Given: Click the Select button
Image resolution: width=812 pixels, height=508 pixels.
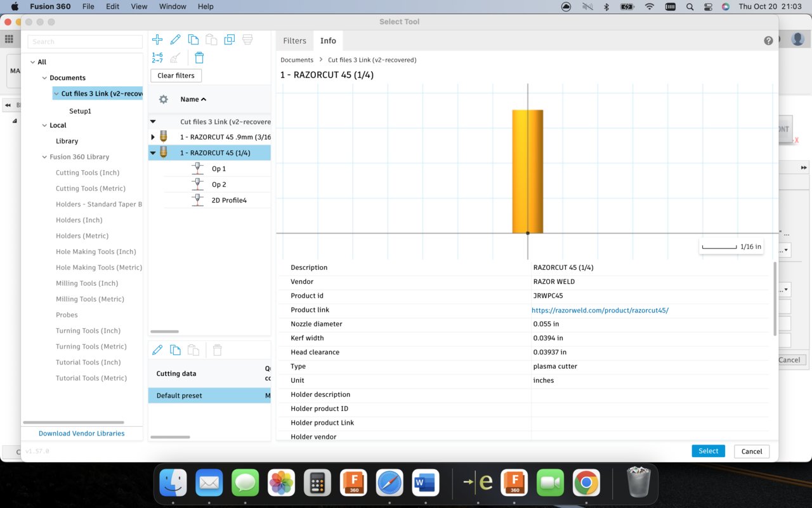Looking at the screenshot, I should coord(708,451).
